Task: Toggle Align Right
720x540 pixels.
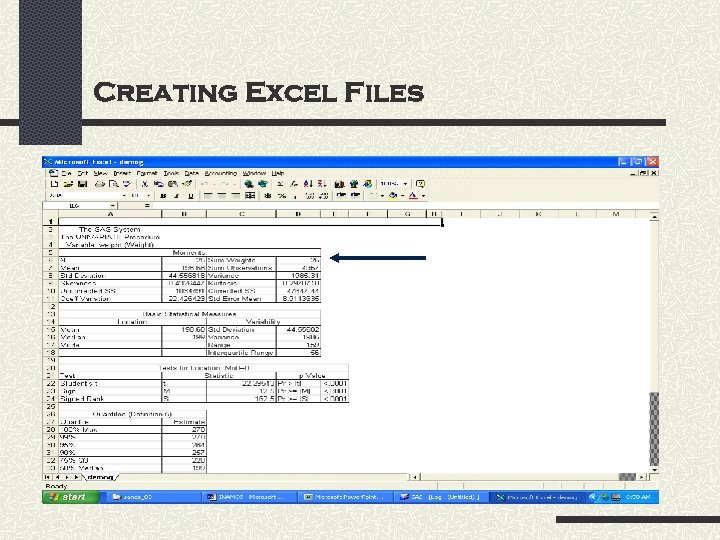Action: point(236,196)
